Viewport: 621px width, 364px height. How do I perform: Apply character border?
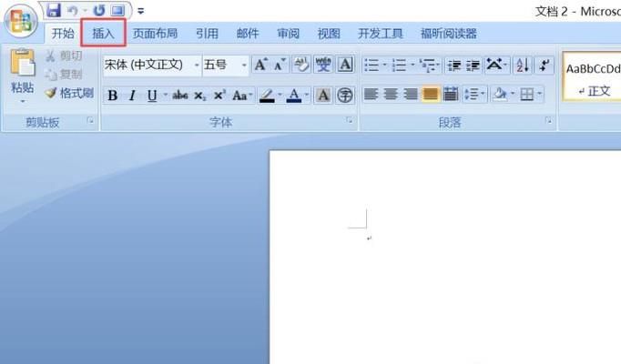pyautogui.click(x=345, y=65)
